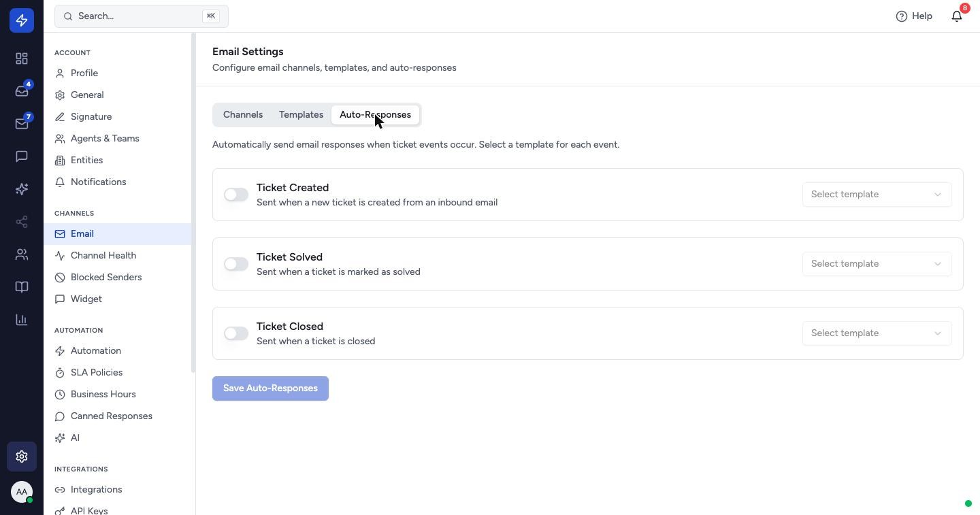The height and width of the screenshot is (515, 980).
Task: Click the Profile person icon in sidebar
Action: click(x=60, y=73)
